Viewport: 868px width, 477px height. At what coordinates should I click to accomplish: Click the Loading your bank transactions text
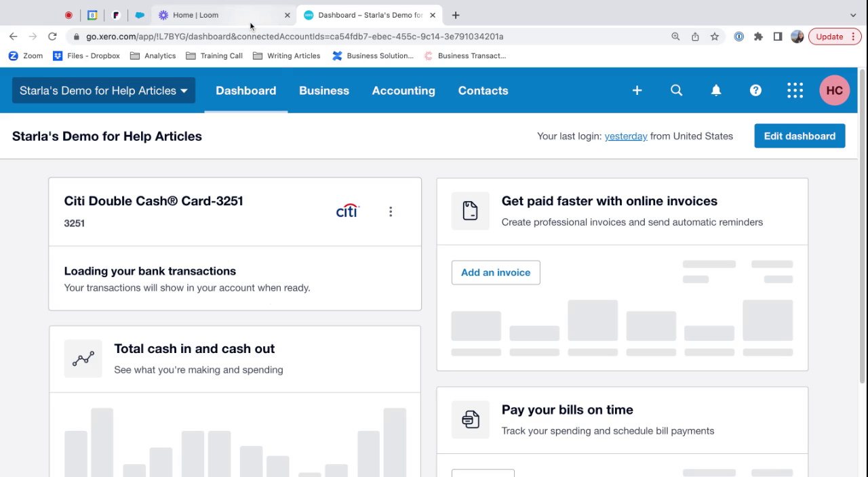coord(150,270)
